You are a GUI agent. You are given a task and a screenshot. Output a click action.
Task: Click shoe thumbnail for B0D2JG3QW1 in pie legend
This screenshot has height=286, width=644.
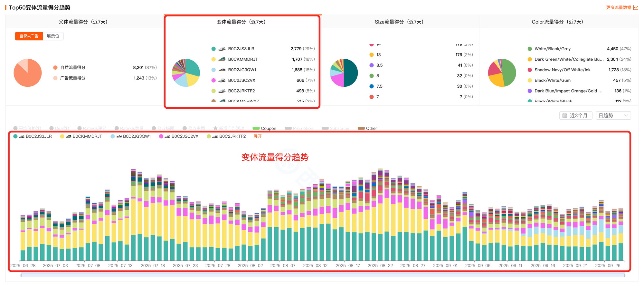click(x=222, y=70)
